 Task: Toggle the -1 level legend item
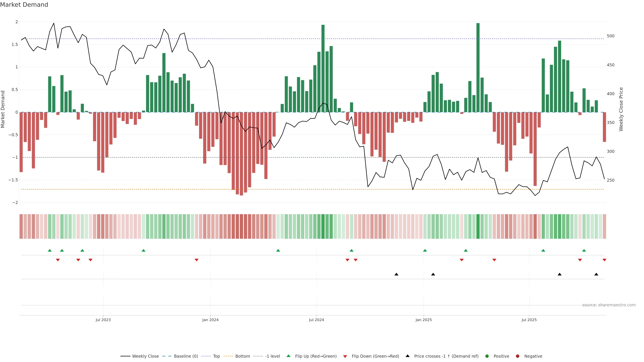(272, 356)
